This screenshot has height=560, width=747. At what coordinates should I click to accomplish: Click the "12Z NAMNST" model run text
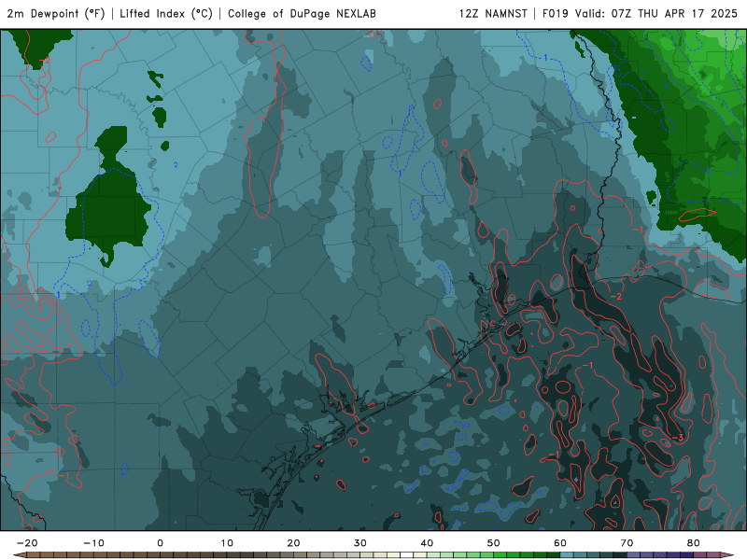tap(493, 14)
